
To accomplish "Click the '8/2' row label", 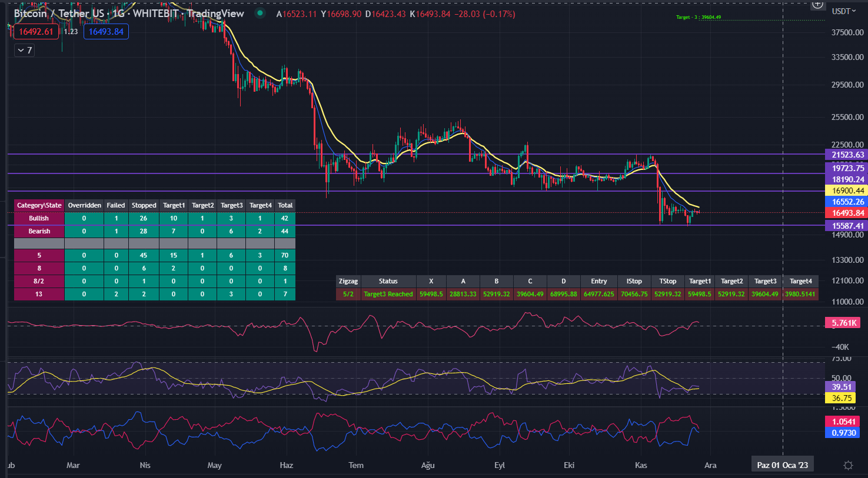I will tap(39, 281).
